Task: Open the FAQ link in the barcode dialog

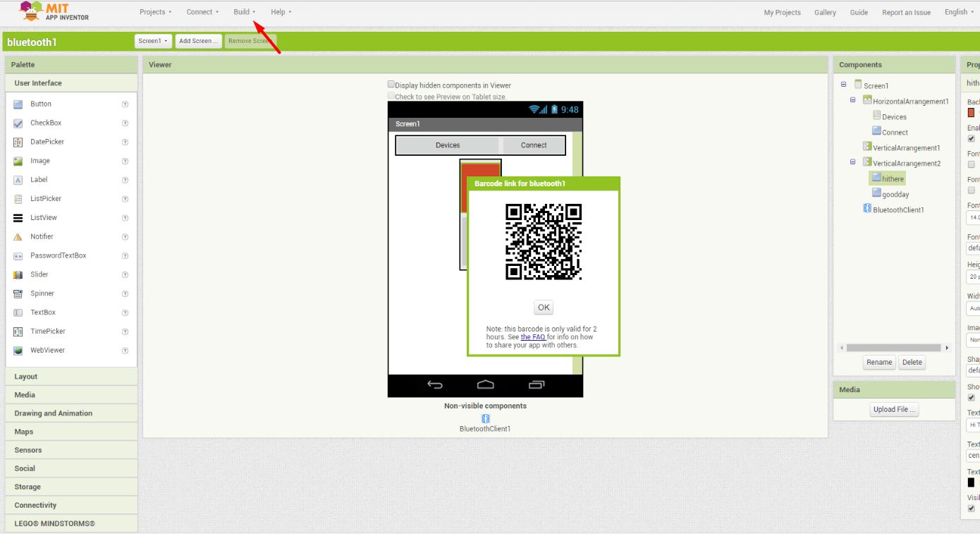Action: [533, 337]
